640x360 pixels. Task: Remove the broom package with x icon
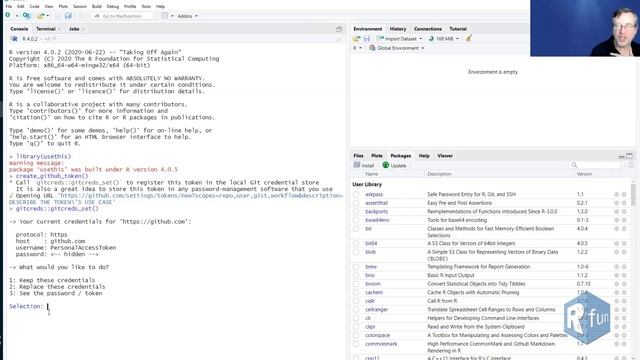(624, 284)
